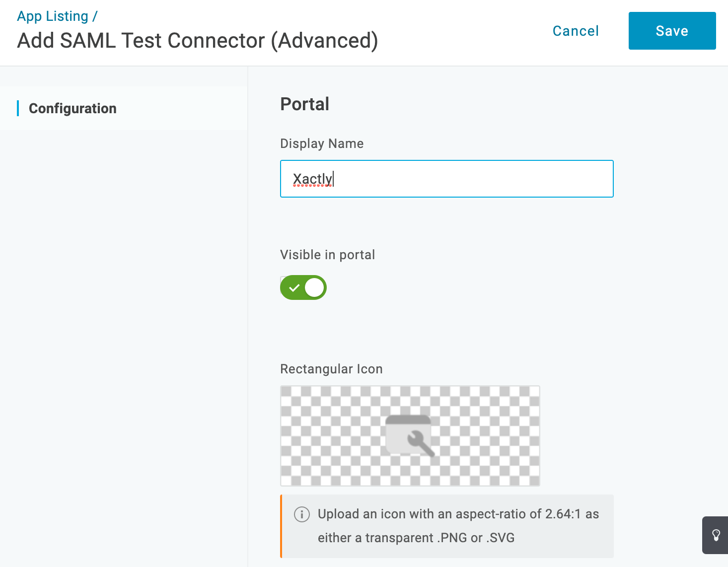The width and height of the screenshot is (728, 567).
Task: Cancel adding the connector
Action: 575,30
